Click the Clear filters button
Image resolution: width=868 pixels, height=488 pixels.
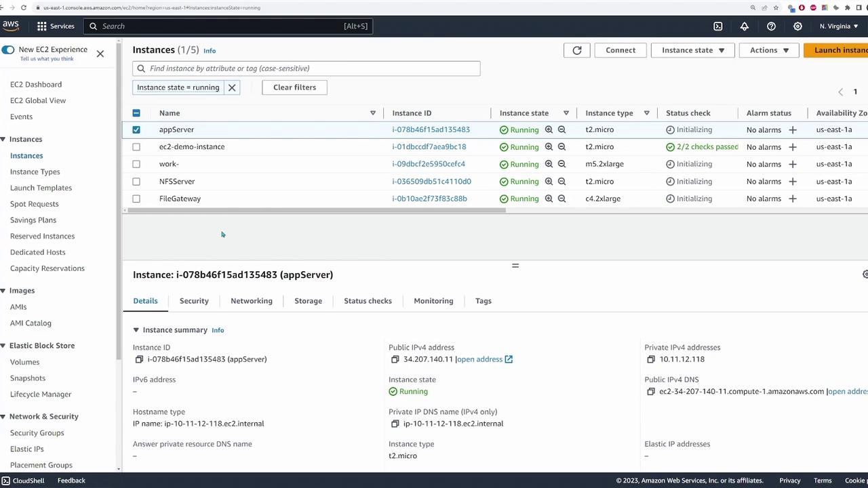294,87
